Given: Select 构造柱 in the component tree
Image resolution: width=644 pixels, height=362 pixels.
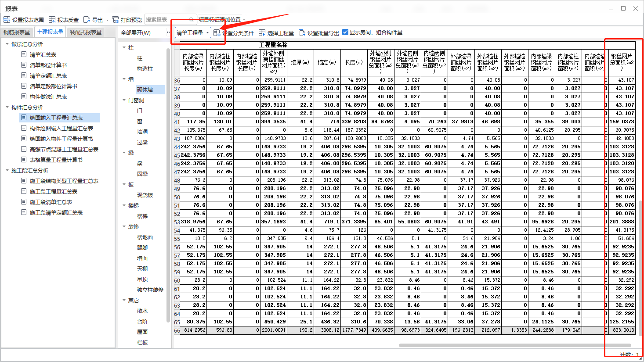Looking at the screenshot, I should tap(145, 68).
